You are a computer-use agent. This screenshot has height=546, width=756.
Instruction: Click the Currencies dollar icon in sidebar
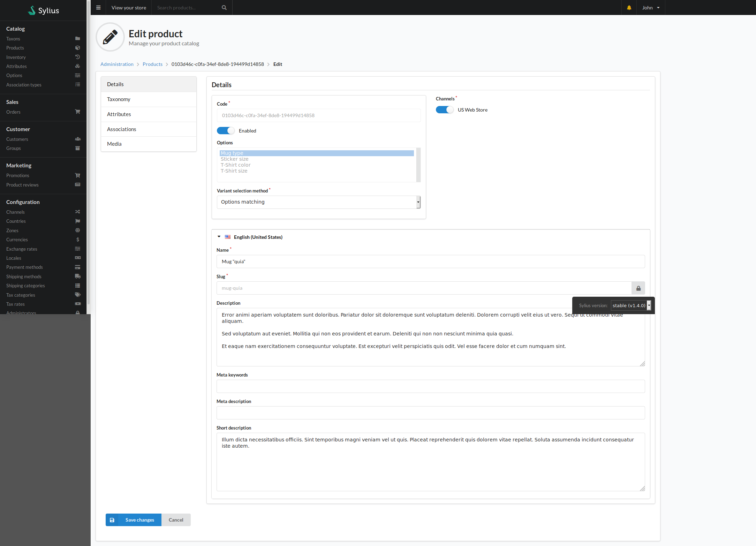click(x=77, y=240)
